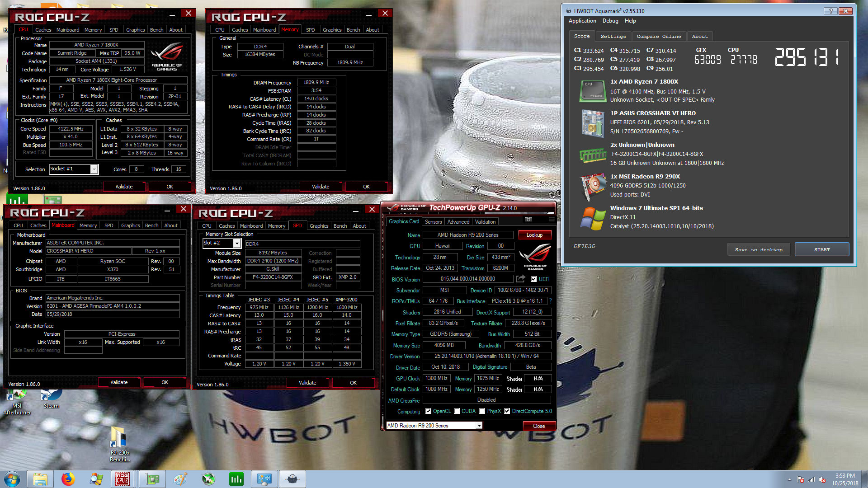Show hidden system tray icons

(789, 479)
